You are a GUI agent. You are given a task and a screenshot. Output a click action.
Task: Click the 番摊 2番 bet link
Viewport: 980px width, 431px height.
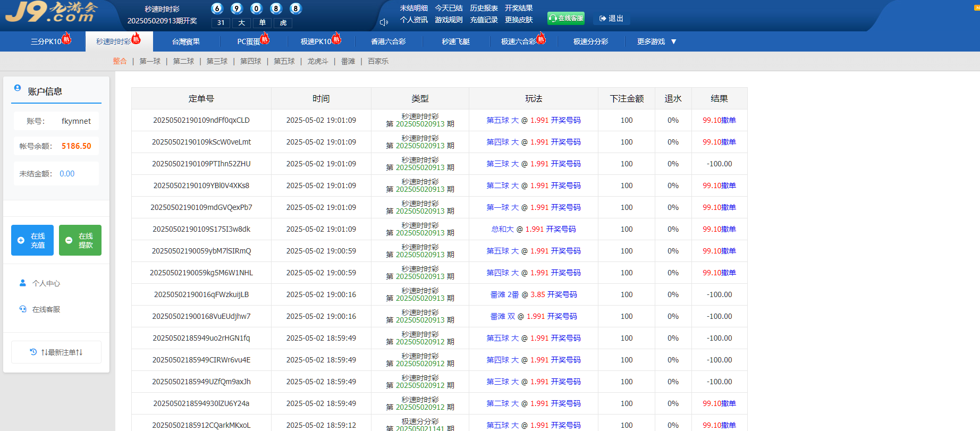click(504, 294)
